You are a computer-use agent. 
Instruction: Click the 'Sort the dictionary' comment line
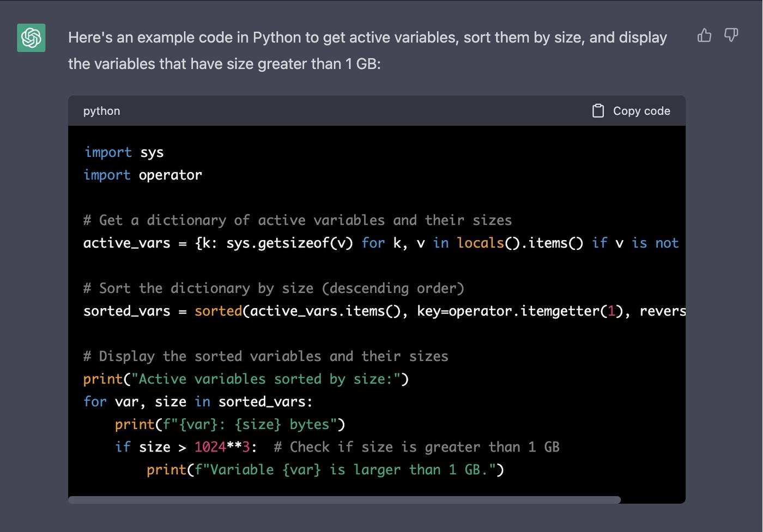(274, 289)
